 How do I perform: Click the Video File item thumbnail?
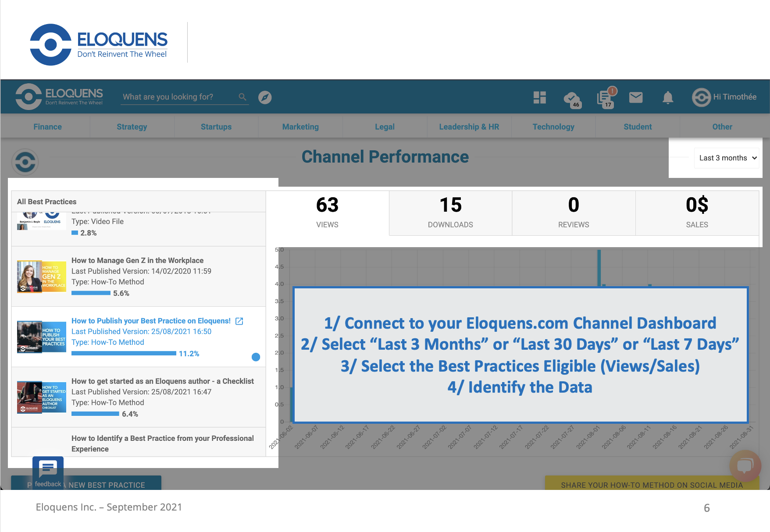click(x=41, y=221)
